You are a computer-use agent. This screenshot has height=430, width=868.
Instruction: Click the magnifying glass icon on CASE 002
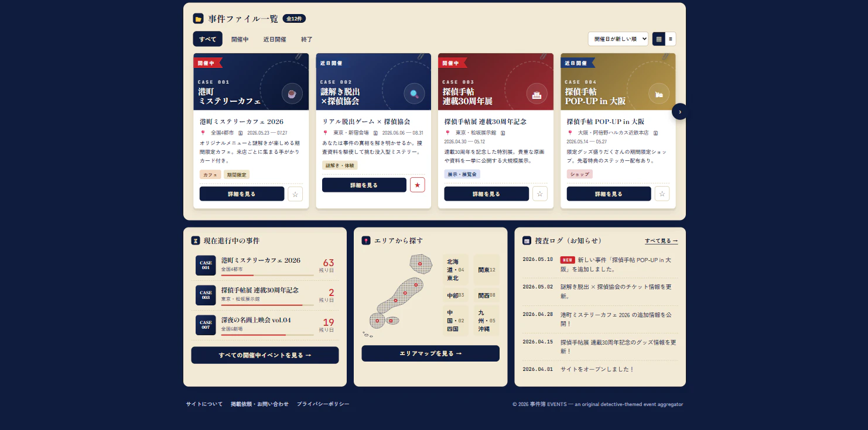(414, 93)
